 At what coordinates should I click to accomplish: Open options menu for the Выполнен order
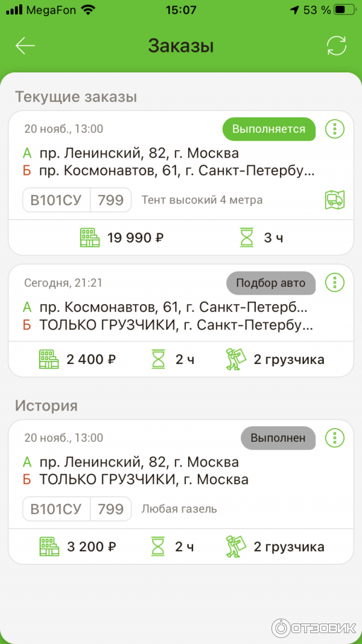click(x=334, y=438)
